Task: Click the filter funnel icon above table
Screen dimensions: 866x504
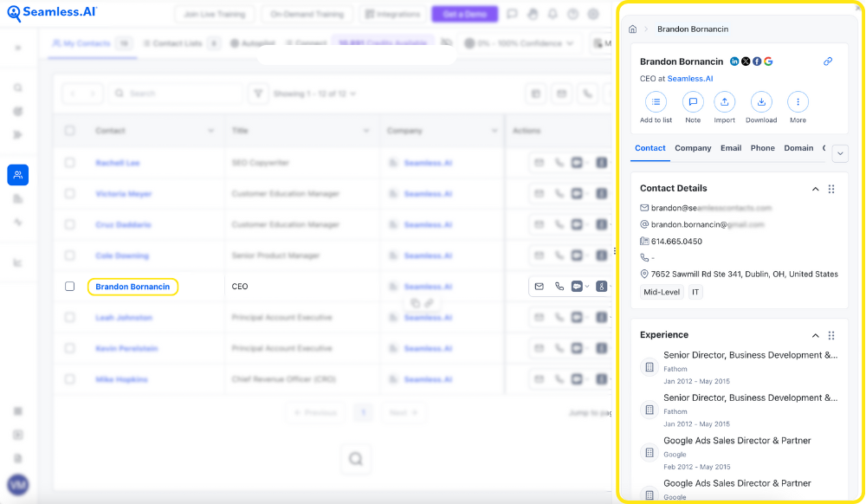Action: click(258, 94)
